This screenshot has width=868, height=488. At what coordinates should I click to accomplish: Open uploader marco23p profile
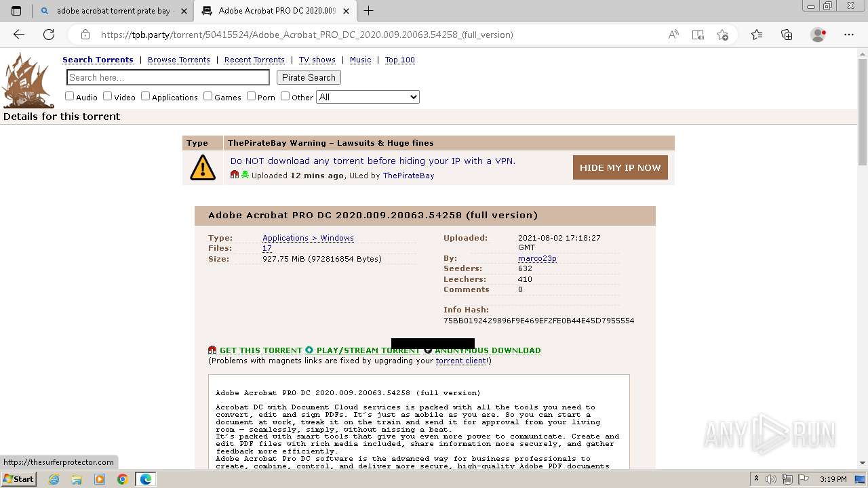click(x=537, y=258)
